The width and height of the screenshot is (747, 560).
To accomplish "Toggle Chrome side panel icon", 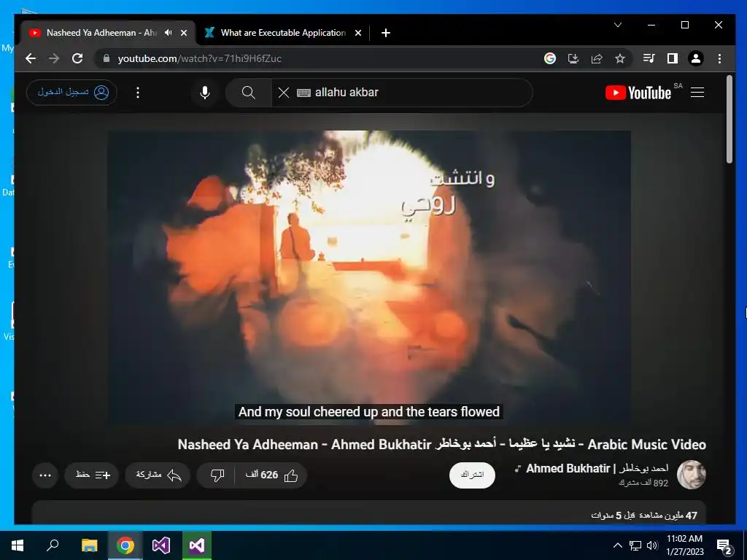I will coord(672,58).
